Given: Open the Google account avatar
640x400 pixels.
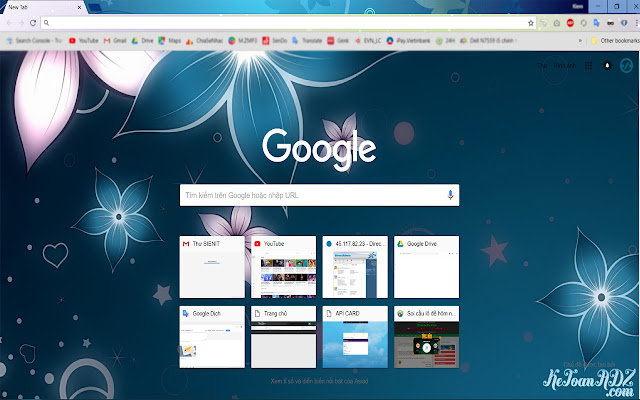Looking at the screenshot, I should tap(626, 65).
